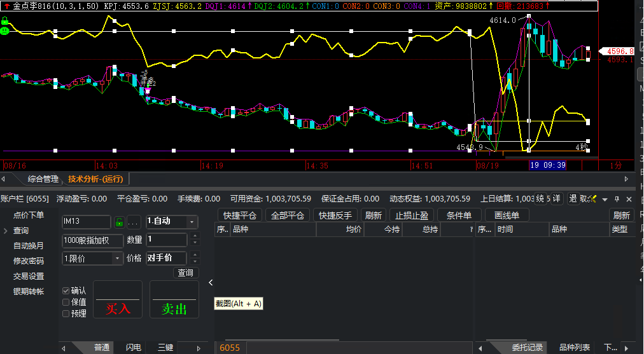Viewport: 644px width, 354px height.
Task: Select 点价下单 in sidebar
Action: pyautogui.click(x=29, y=215)
